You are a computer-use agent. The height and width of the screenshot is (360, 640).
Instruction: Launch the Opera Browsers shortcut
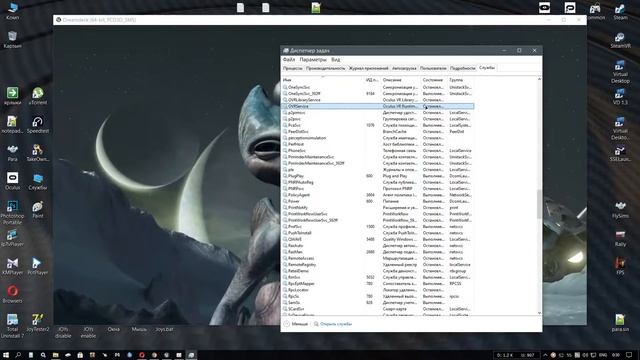pyautogui.click(x=12, y=294)
